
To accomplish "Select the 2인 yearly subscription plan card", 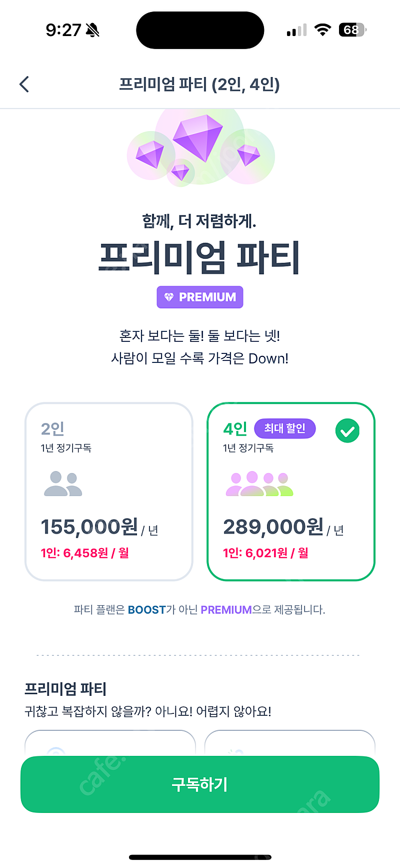I will 109,492.
